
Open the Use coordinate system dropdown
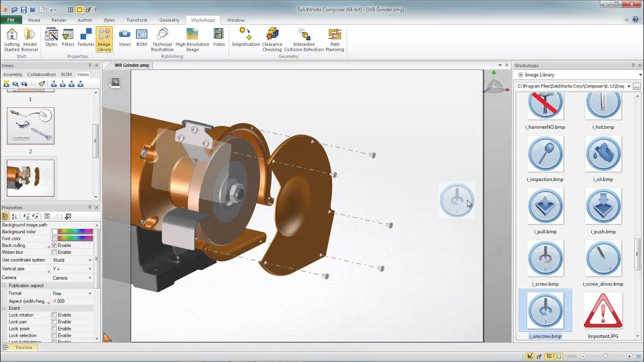[x=90, y=260]
